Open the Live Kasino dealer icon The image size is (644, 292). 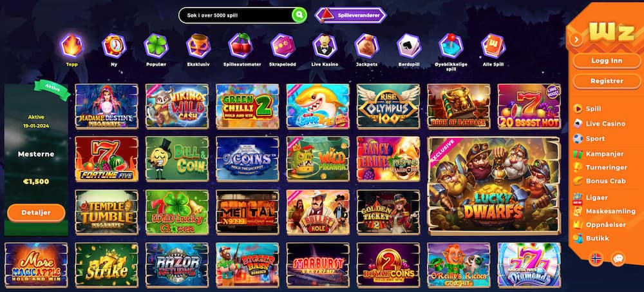pyautogui.click(x=325, y=45)
